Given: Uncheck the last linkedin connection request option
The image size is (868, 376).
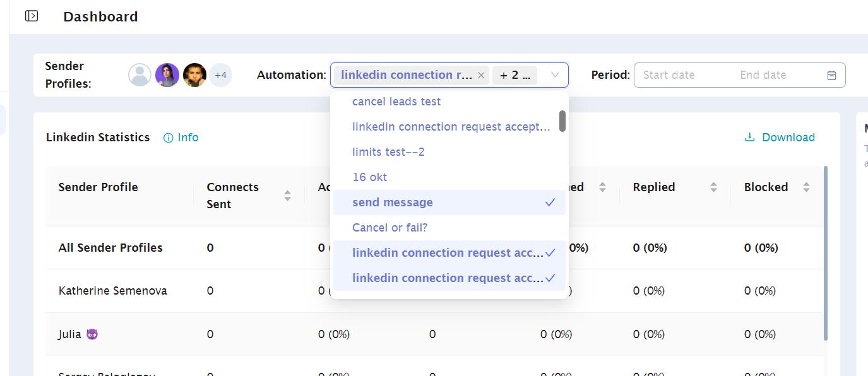Looking at the screenshot, I should click(449, 278).
